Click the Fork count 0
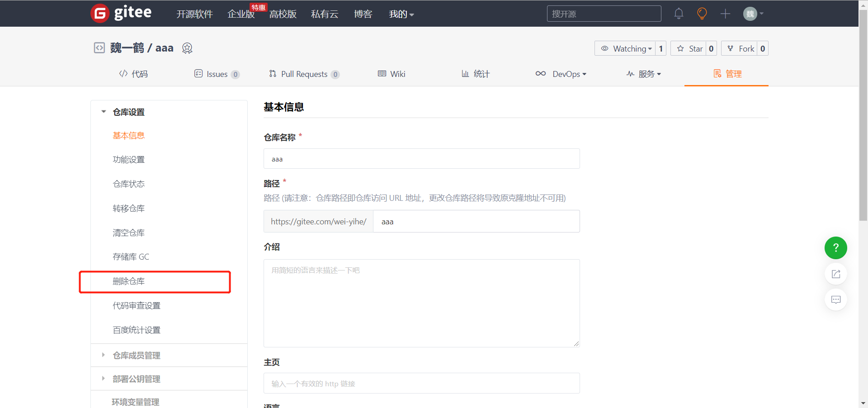 pyautogui.click(x=763, y=48)
